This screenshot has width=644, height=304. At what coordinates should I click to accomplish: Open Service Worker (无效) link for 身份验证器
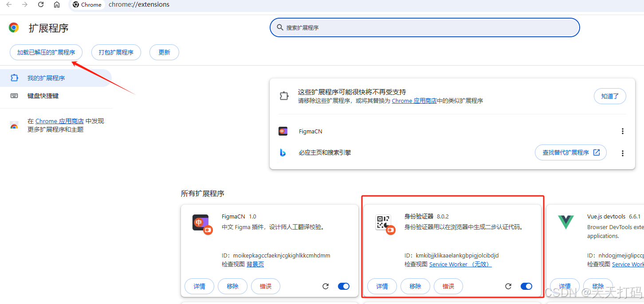pos(460,264)
